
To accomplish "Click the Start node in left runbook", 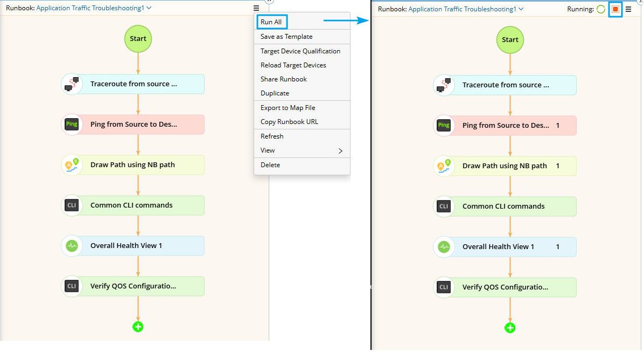I will point(138,38).
